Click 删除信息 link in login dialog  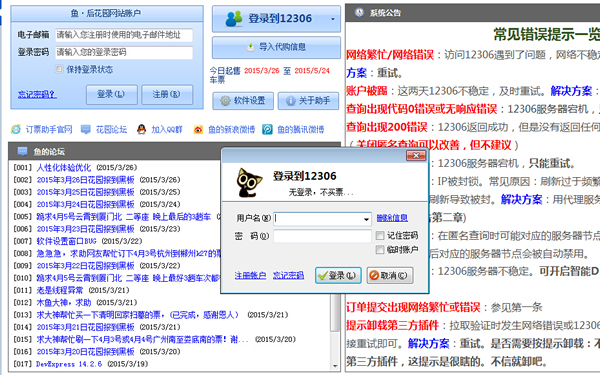392,218
